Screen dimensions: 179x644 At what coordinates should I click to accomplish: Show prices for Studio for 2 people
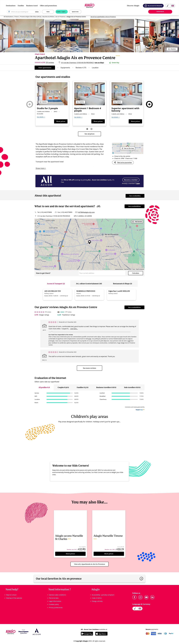coord(61,121)
